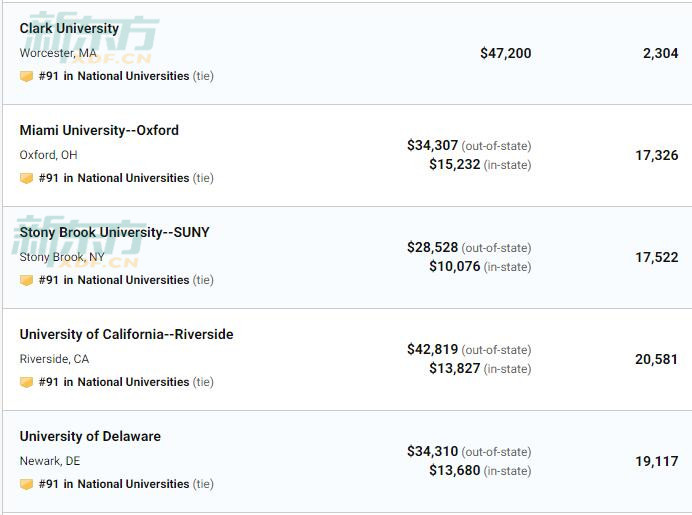Viewport: 692px width, 515px height.
Task: Click the $34,307 out-of-state tuition figure
Action: click(432, 145)
